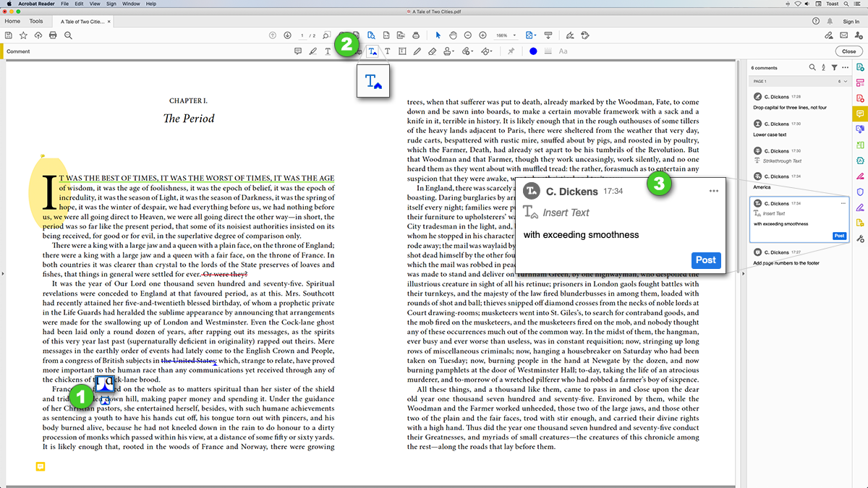Go to previous page arrow

(x=273, y=35)
